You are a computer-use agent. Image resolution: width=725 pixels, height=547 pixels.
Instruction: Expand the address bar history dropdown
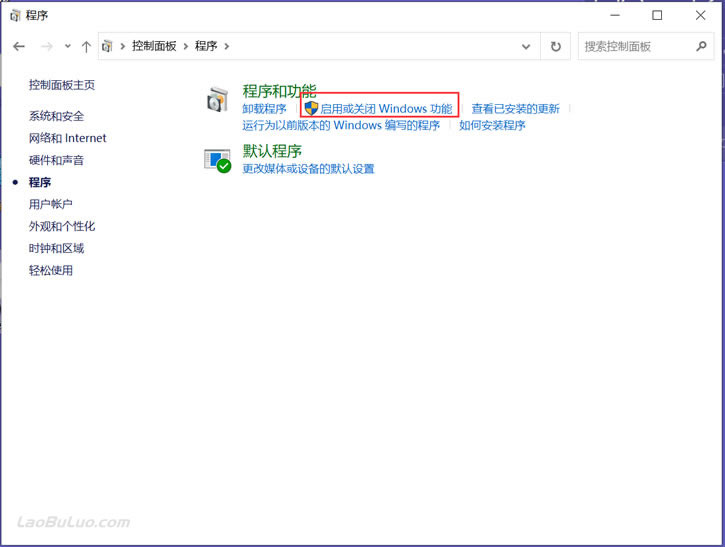click(526, 46)
